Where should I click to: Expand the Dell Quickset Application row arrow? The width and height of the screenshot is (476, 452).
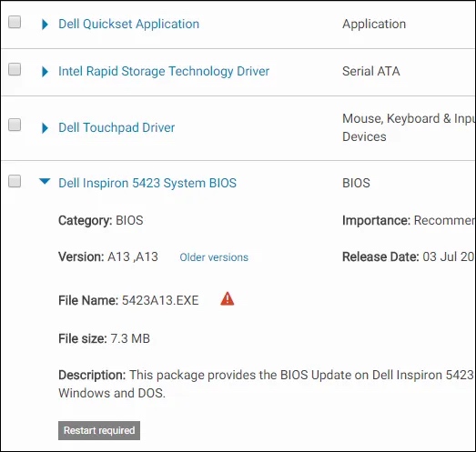45,25
